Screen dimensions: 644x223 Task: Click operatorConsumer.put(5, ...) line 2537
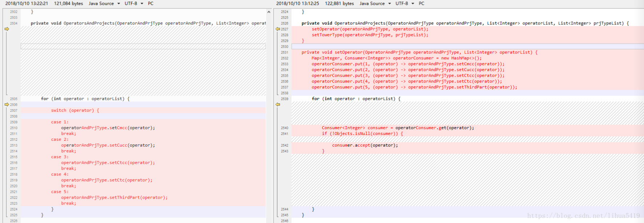[414, 87]
